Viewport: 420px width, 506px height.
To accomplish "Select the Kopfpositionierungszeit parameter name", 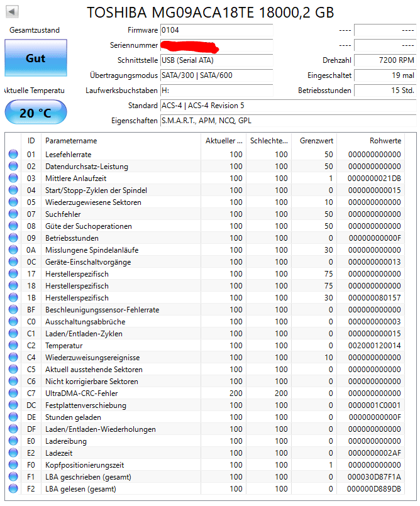I will [85, 465].
